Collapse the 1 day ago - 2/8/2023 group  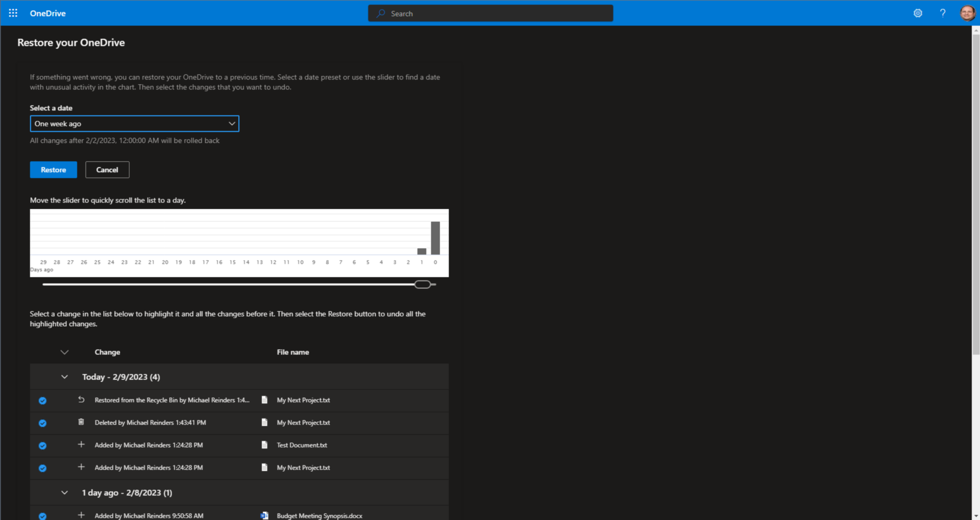point(65,492)
